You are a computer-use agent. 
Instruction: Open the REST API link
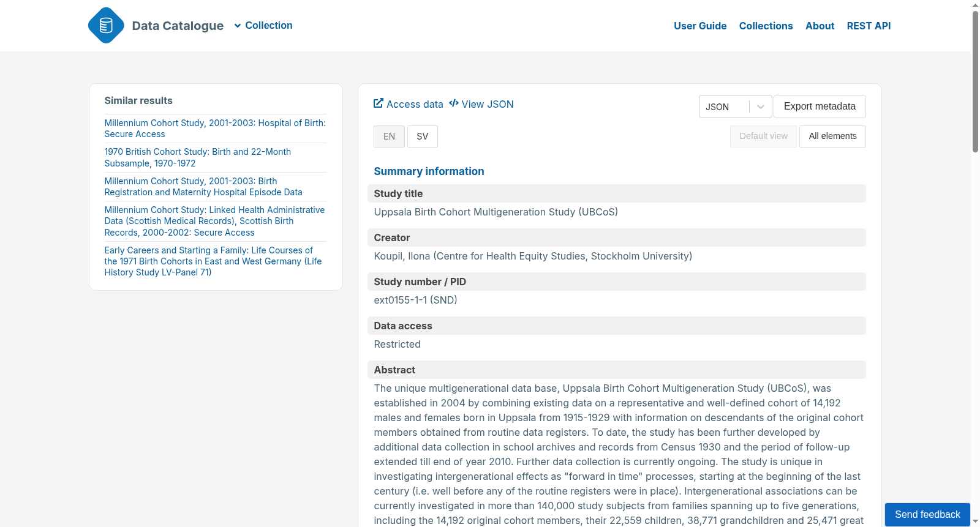click(x=869, y=26)
